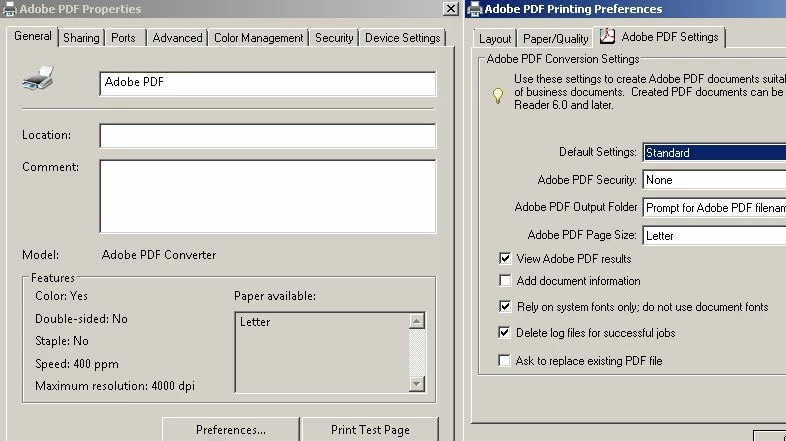Click the Staple: No feature text
786x441 pixels.
coord(62,341)
